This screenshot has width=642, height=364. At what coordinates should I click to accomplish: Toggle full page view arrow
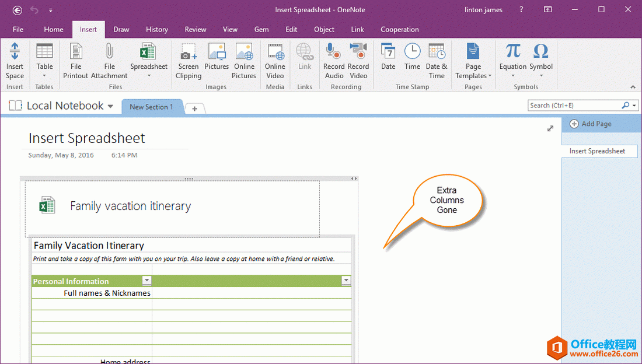[550, 128]
